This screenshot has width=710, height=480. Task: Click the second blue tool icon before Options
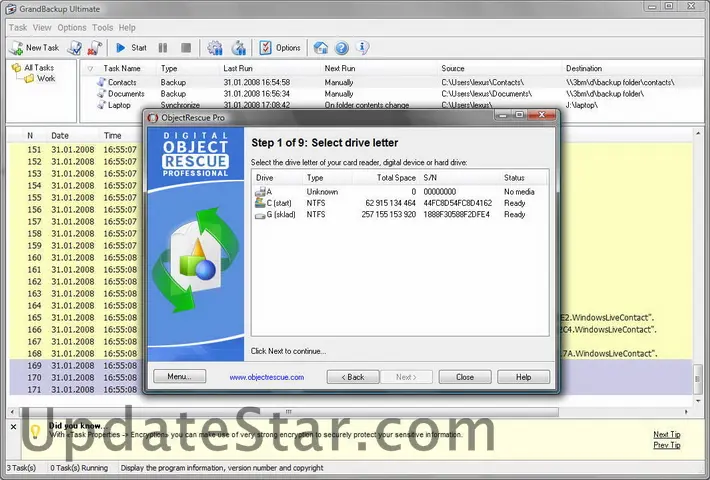(239, 48)
